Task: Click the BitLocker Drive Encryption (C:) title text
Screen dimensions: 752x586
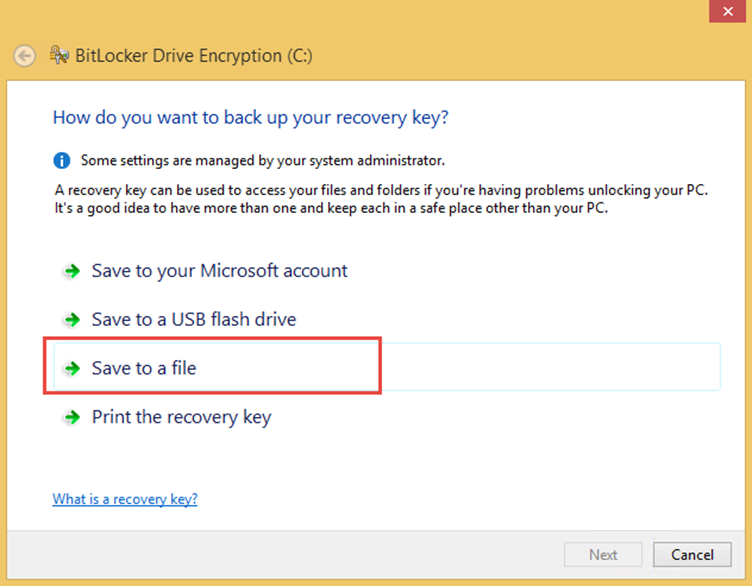Action: tap(194, 56)
